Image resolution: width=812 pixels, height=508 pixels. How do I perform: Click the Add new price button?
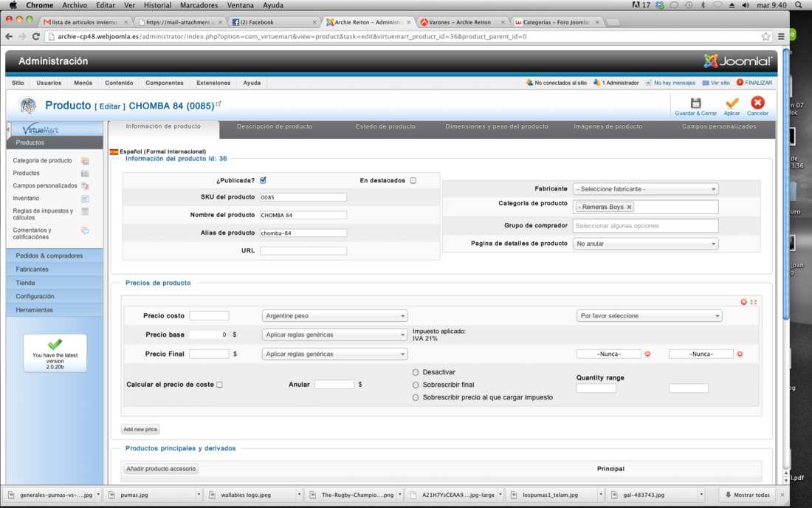[x=140, y=429]
